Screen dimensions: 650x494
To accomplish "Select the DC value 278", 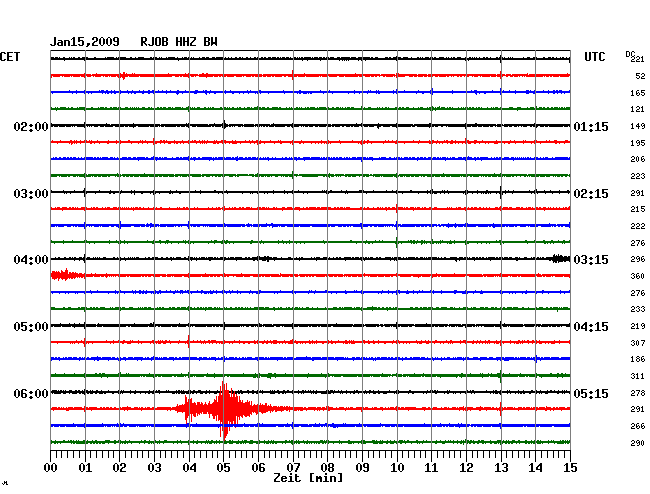I will point(638,393).
